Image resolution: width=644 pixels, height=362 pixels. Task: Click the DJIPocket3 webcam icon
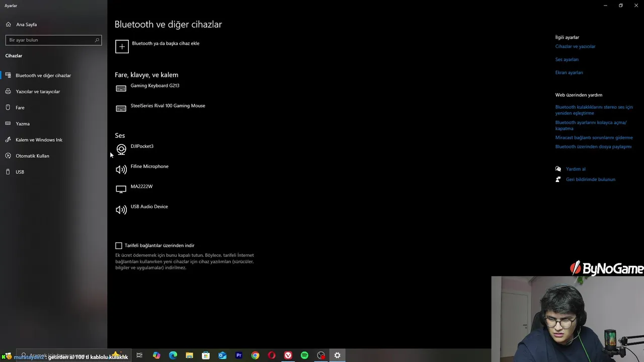121,149
